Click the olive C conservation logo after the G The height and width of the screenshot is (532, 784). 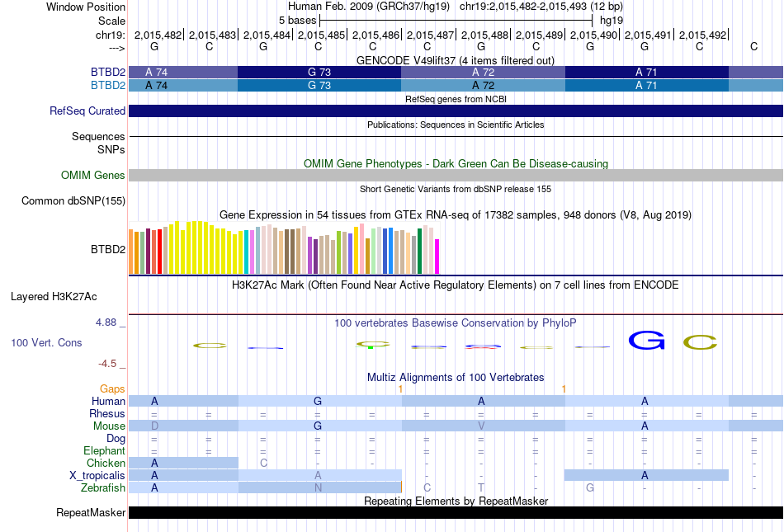pos(701,342)
